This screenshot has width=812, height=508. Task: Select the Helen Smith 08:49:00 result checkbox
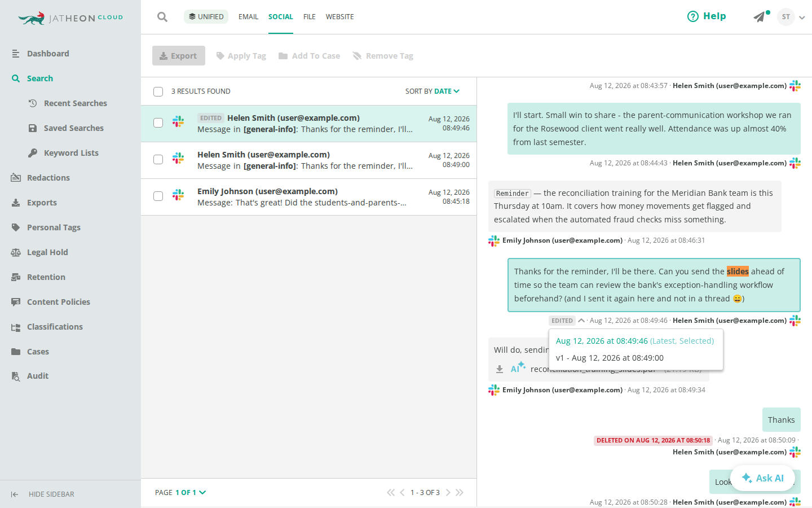[158, 160]
